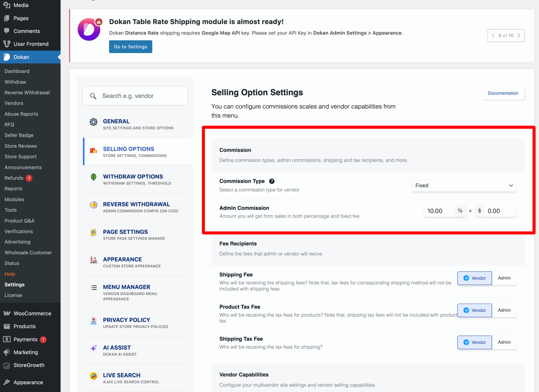The image size is (539, 392).
Task: Click the General gear icon
Action: (x=93, y=122)
